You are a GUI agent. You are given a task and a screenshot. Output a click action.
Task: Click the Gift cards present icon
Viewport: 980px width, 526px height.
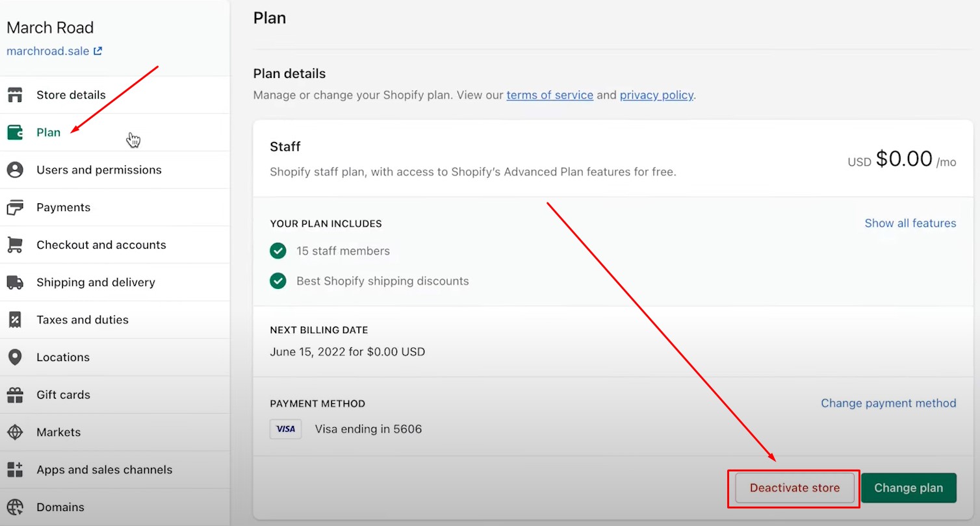pos(15,395)
